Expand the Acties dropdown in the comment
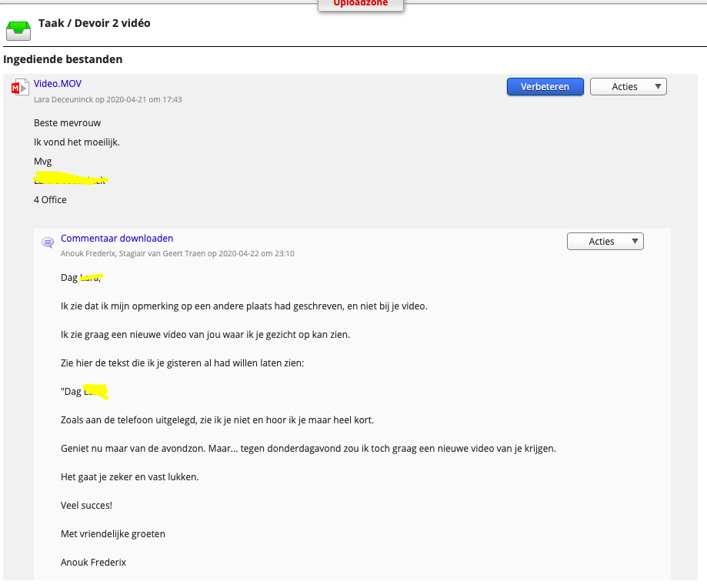The height and width of the screenshot is (588, 707). pyautogui.click(x=605, y=242)
